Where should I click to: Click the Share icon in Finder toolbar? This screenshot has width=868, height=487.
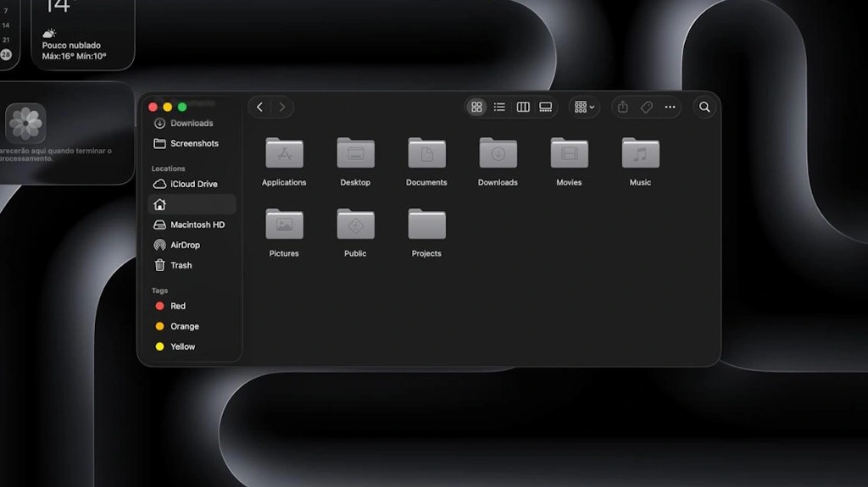[x=623, y=107]
